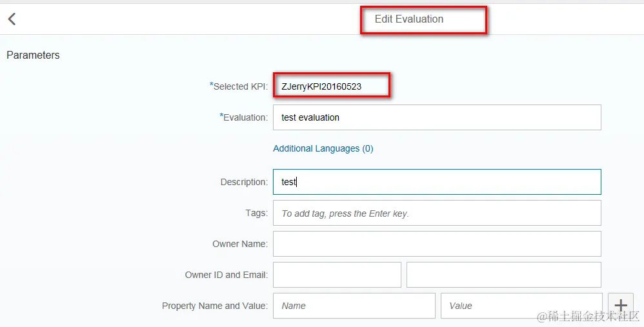Click the Selected KPI value ZJerryKPI20160523
Image resolution: width=644 pixels, height=327 pixels.
pyautogui.click(x=321, y=86)
